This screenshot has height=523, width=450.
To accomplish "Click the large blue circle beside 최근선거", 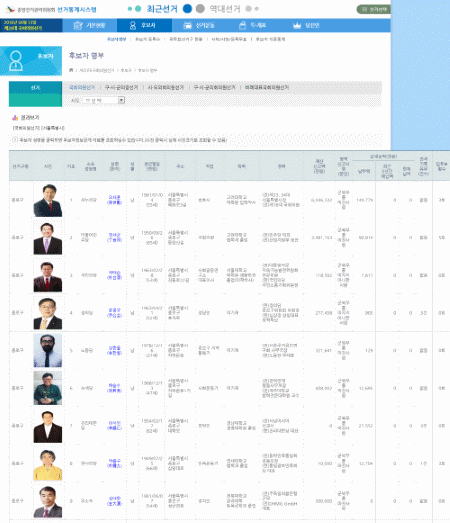I will coord(187,9).
